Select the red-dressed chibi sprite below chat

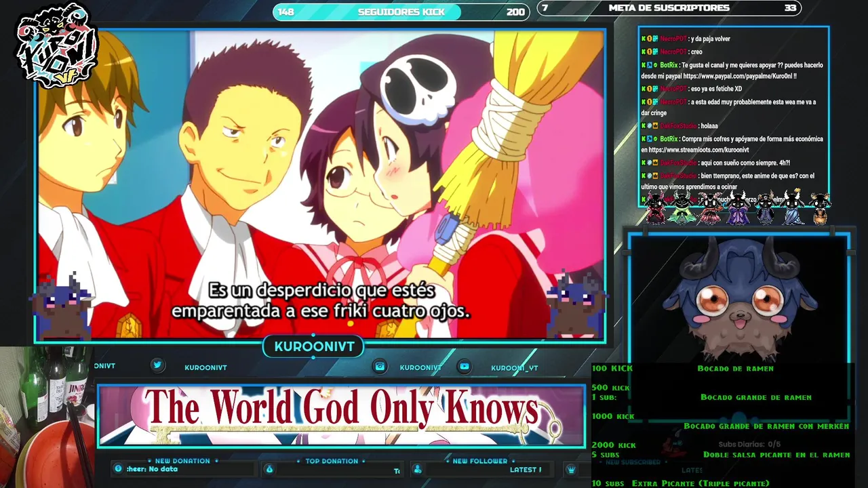tap(655, 208)
